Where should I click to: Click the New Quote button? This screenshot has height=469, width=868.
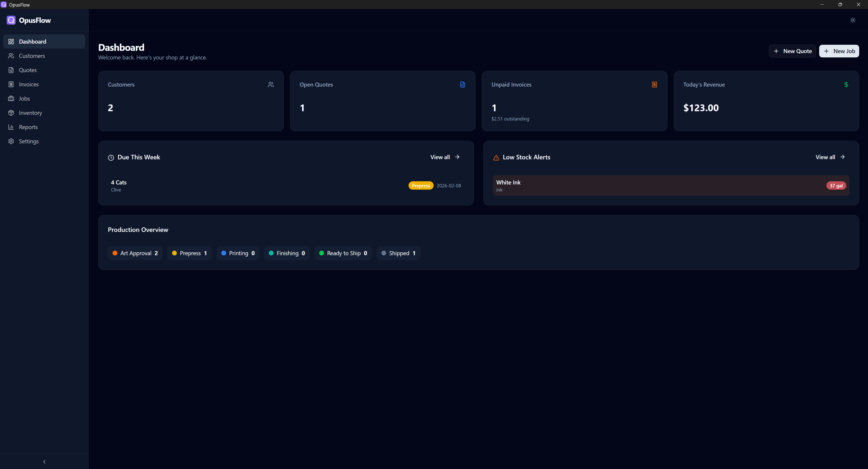tap(792, 51)
